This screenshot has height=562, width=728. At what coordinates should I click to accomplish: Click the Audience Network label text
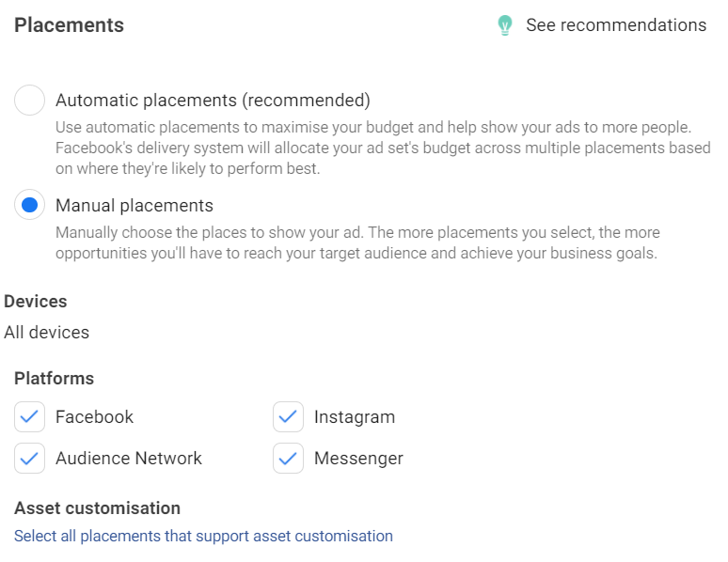tap(129, 458)
